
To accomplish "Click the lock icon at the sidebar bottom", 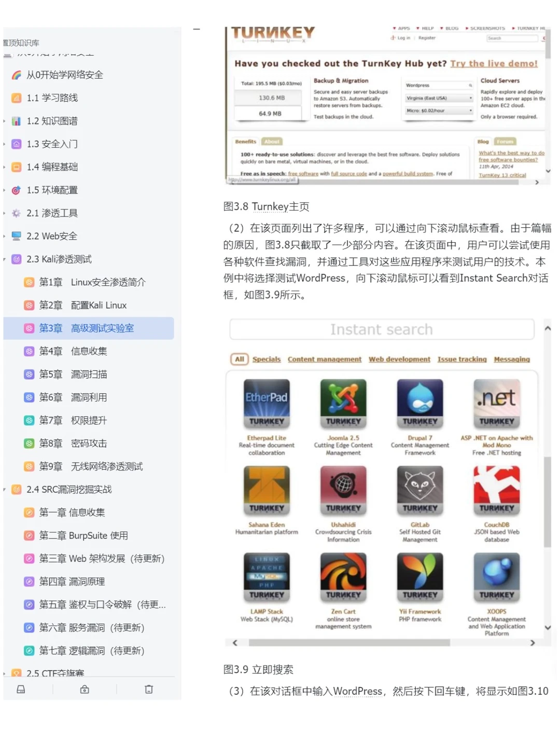I will pyautogui.click(x=84, y=689).
